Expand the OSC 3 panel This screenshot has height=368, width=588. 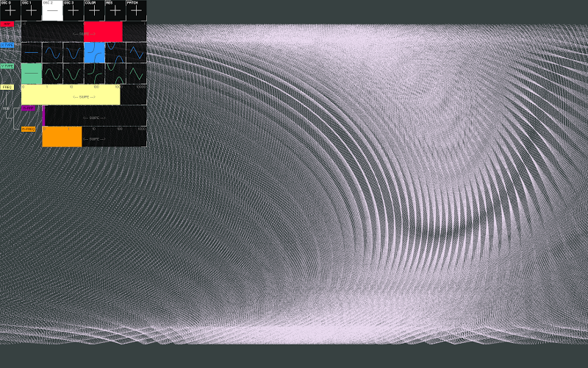pyautogui.click(x=73, y=10)
